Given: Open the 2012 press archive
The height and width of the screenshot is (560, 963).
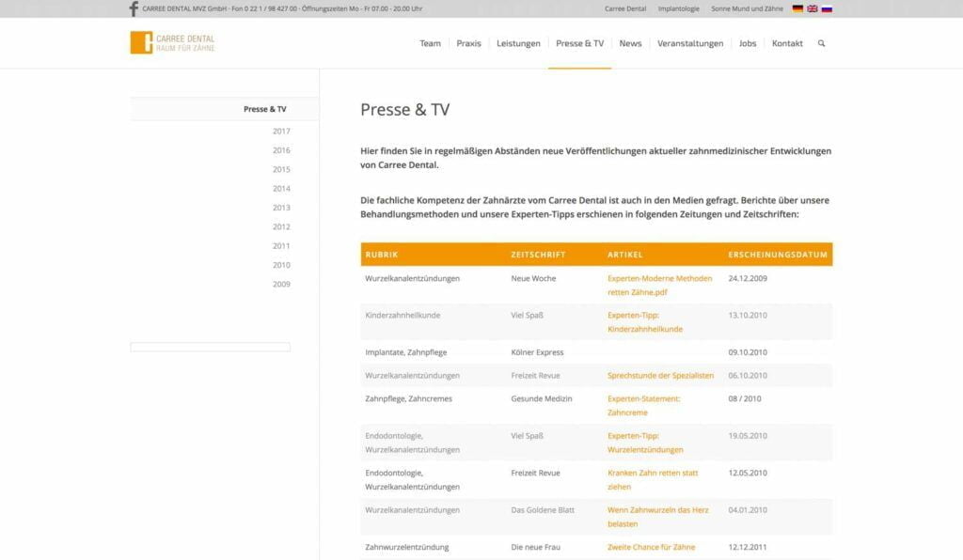Looking at the screenshot, I should coord(281,227).
